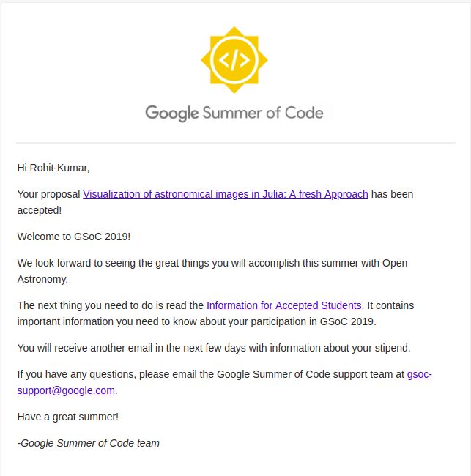Image resolution: width=471 pixels, height=476 pixels.
Task: Open the Visualization of astronomical images proposal link
Action: [226, 194]
